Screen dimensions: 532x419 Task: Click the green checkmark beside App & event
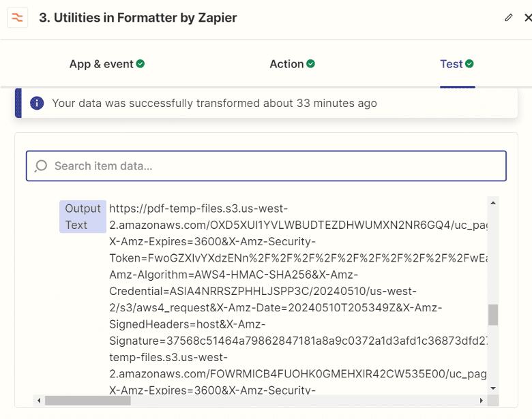click(x=141, y=64)
